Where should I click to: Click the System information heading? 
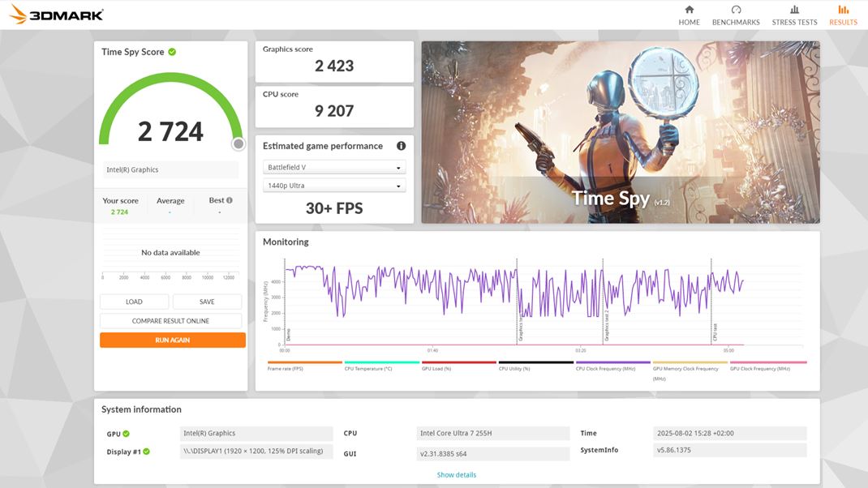click(141, 409)
